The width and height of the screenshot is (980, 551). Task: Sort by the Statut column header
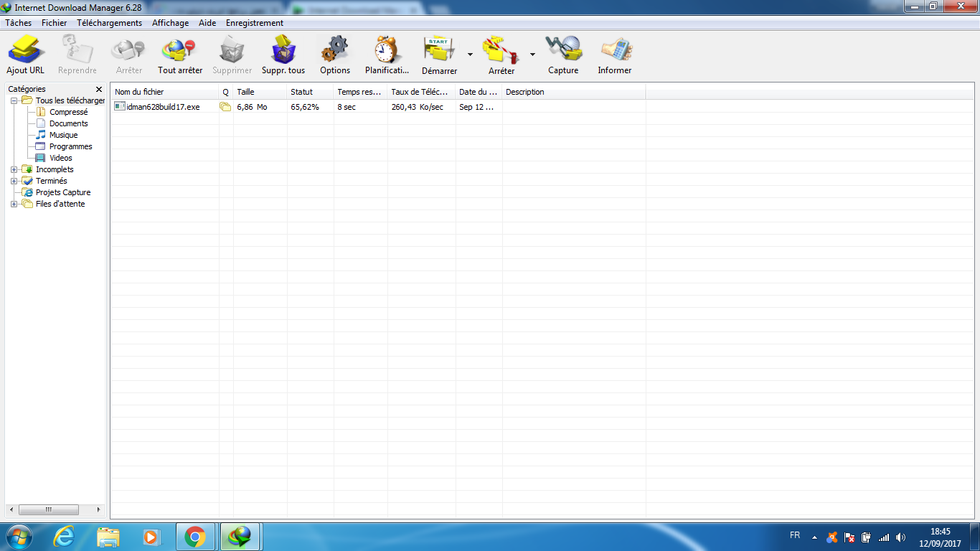click(310, 92)
